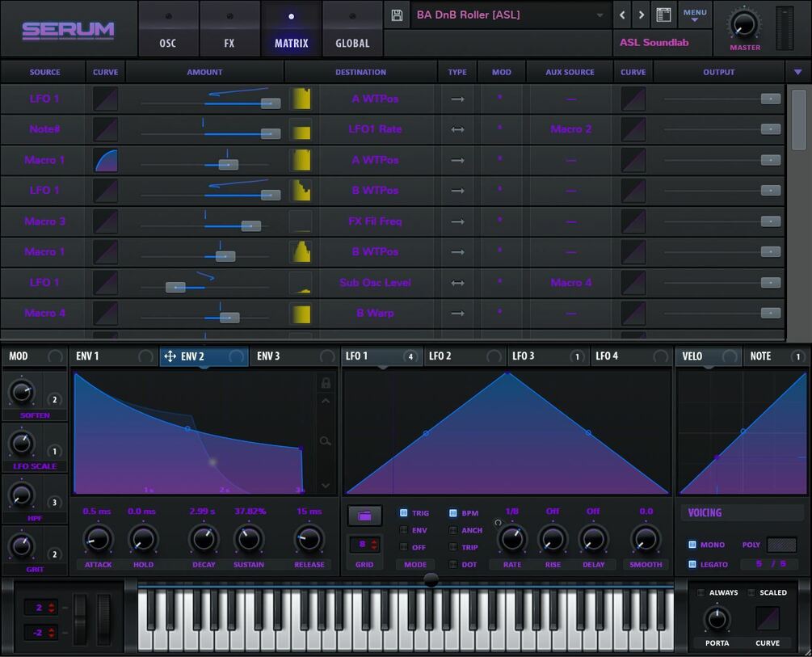Switch to the OSC tab
Screen dimensions: 812x657
(x=168, y=29)
